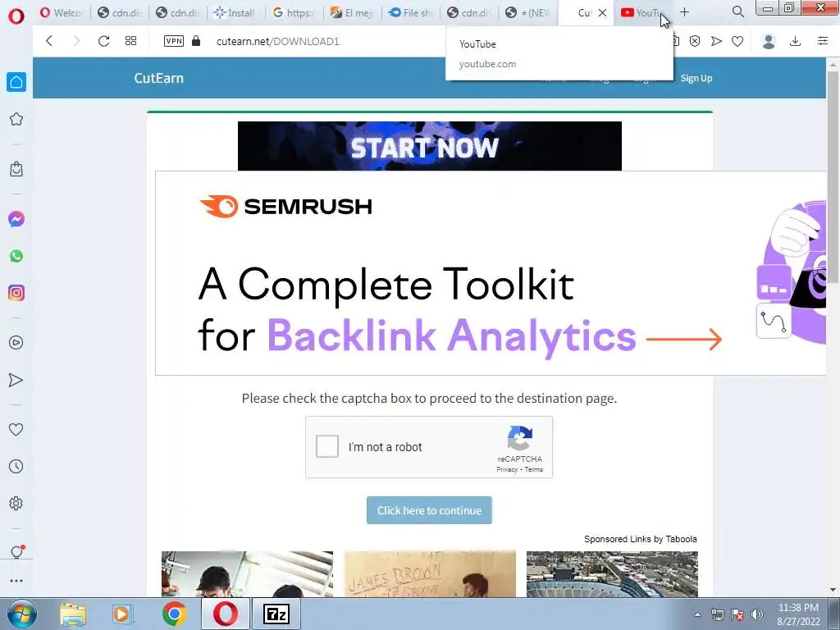The width and height of the screenshot is (840, 630).
Task: Open the profile account icon
Action: (769, 41)
